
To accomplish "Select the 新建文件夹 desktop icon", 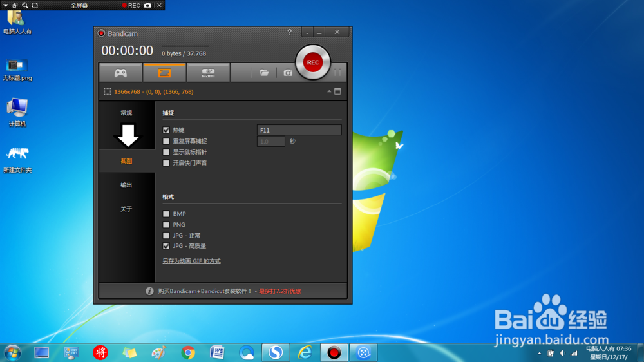I will pos(17,160).
